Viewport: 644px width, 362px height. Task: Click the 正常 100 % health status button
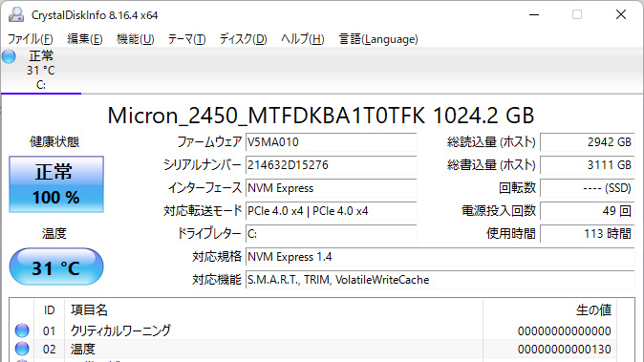[56, 184]
